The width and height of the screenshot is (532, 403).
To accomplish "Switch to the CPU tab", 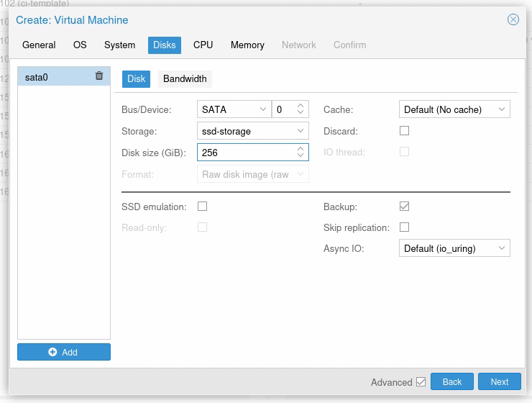I will (x=203, y=45).
